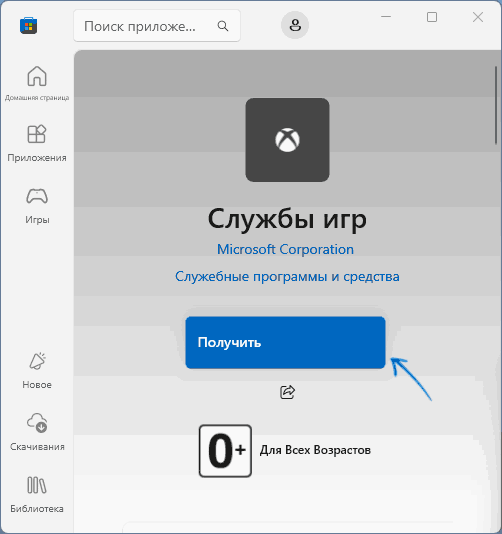Focus the app search field

coord(157,26)
